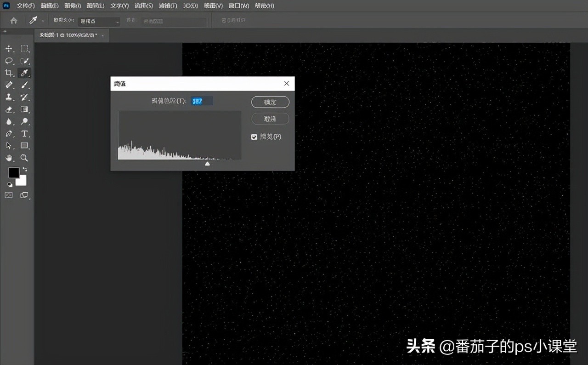Select the Clone Stamp tool

point(10,97)
